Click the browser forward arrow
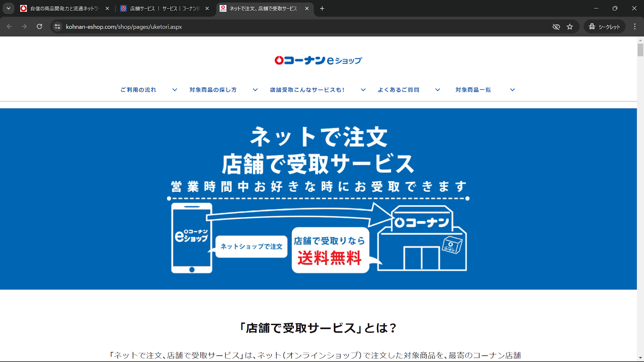 24,27
